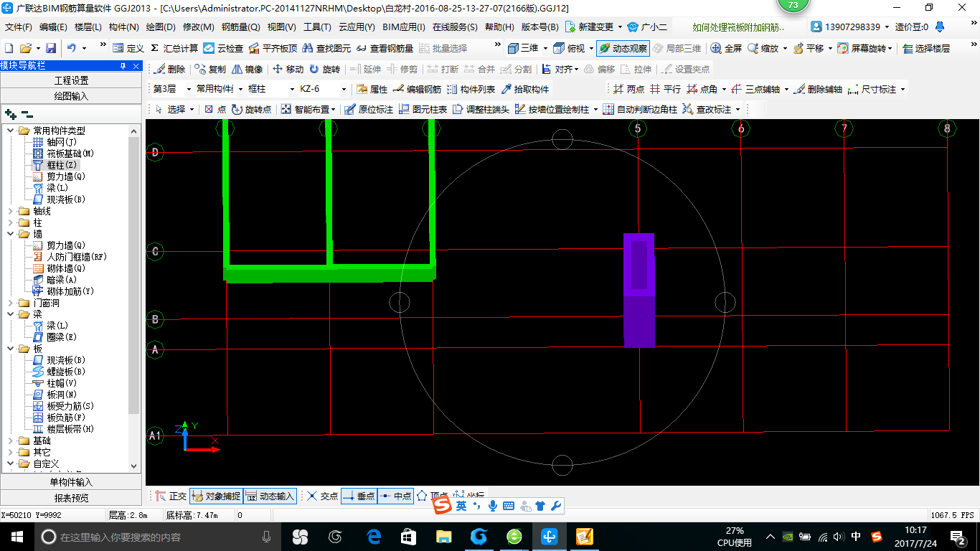Image resolution: width=980 pixels, height=551 pixels.
Task: Toggle 正交 orthogonal mode
Action: [x=171, y=496]
